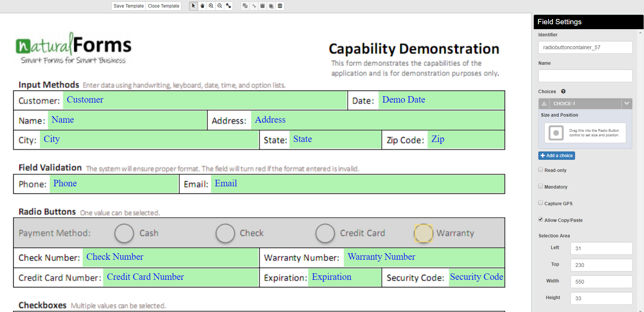The width and height of the screenshot is (644, 312).
Task: Select the City form field
Action: [149, 140]
